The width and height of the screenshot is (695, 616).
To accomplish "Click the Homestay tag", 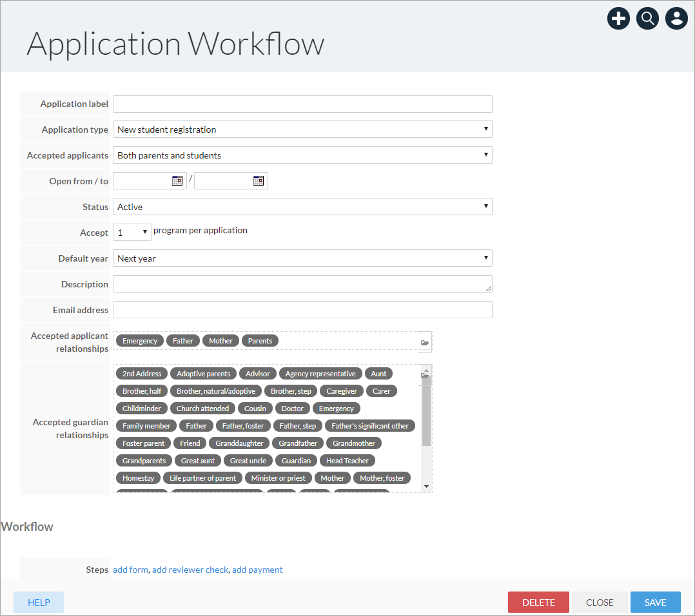I will 138,477.
